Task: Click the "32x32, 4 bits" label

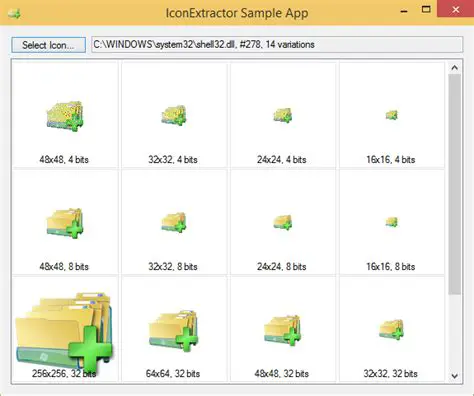Action: pos(173,160)
